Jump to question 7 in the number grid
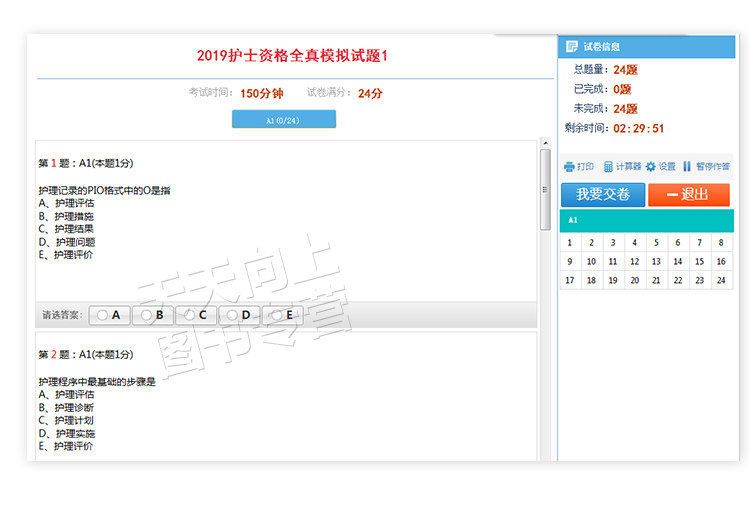The height and width of the screenshot is (512, 750). (x=700, y=243)
